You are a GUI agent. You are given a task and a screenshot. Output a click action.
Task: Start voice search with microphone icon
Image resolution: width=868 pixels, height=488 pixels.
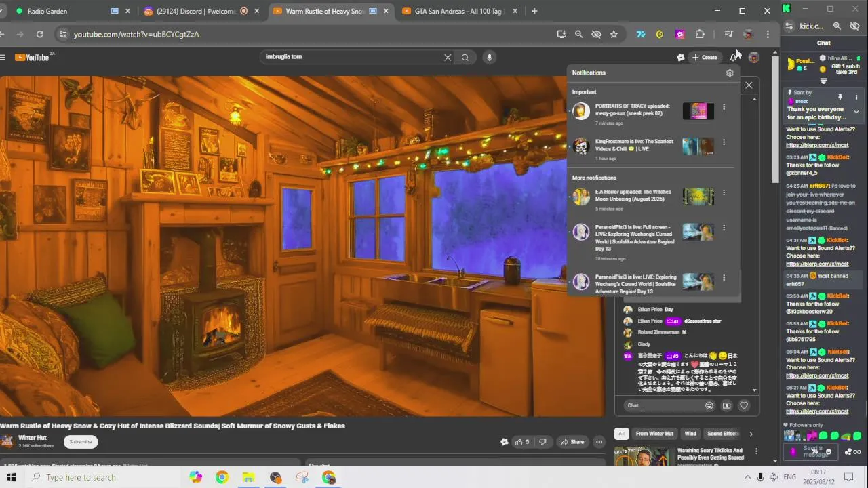click(489, 58)
